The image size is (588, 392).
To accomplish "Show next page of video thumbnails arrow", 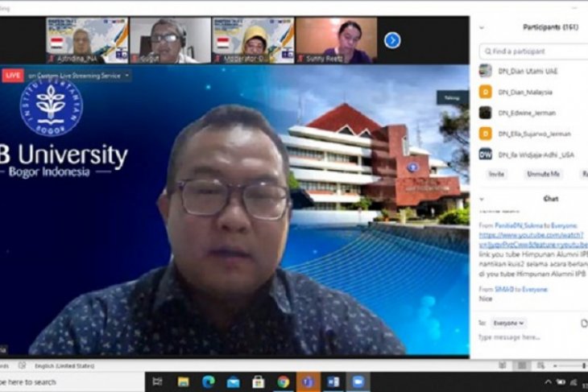I will (x=392, y=40).
